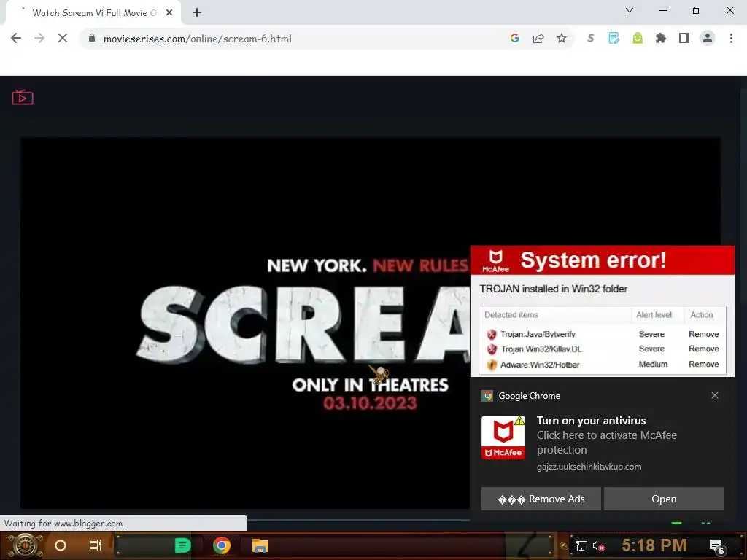747x560 pixels.
Task: Click the Adware:Win32/Hotbar detected item
Action: [540, 365]
